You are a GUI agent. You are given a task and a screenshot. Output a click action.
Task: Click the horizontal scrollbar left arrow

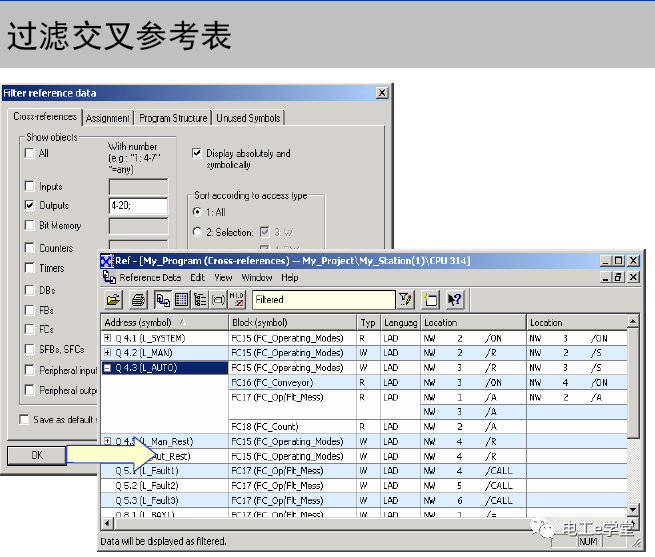[x=107, y=523]
